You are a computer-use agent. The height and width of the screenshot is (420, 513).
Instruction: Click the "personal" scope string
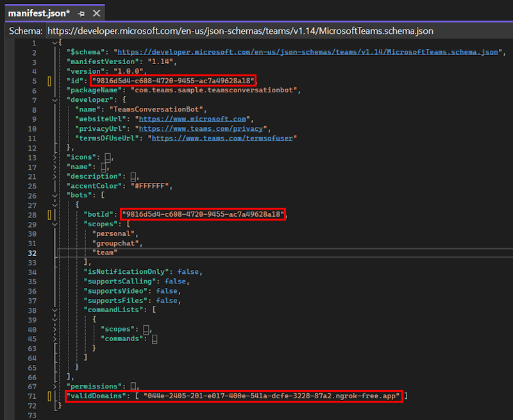(114, 234)
